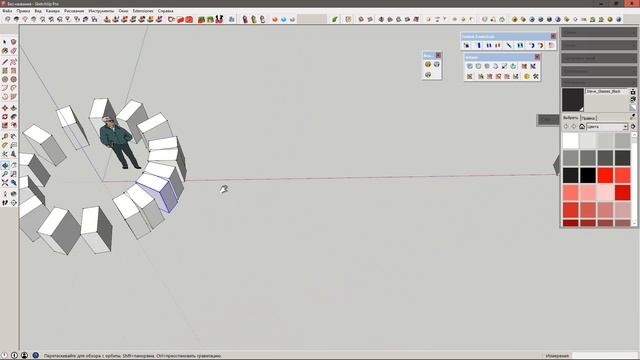Open the Справка menu
Viewport: 640px width, 360px height.
[x=165, y=11]
